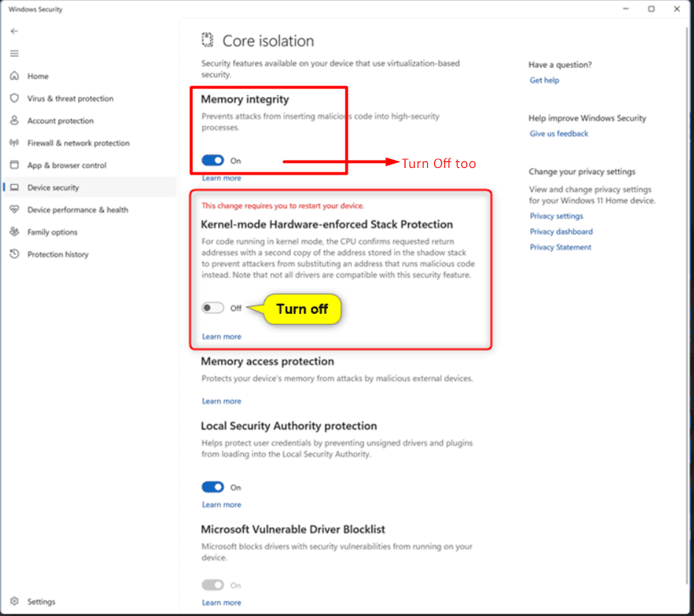
Task: Maximize the Windows Security window
Action: tap(651, 9)
